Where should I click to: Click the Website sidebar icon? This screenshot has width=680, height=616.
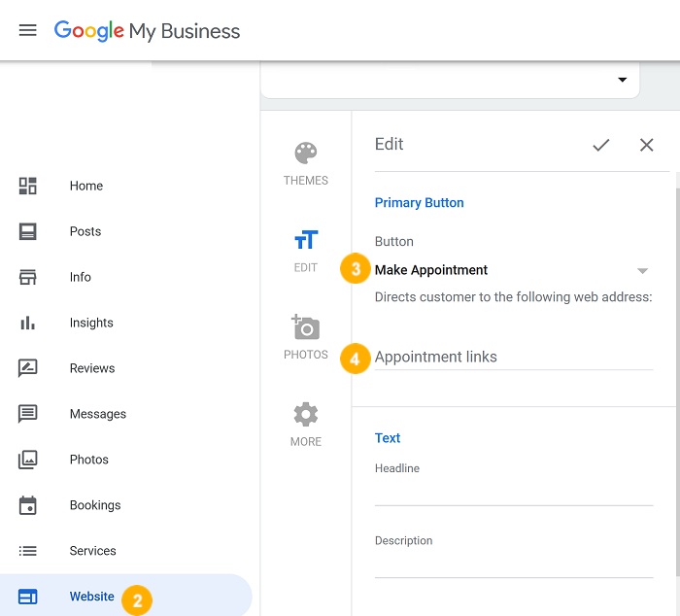coord(28,597)
